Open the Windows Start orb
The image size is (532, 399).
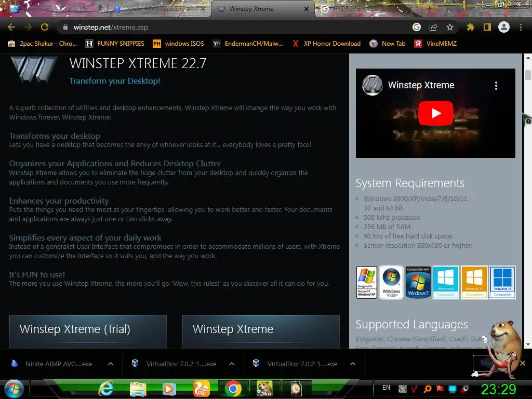14,389
